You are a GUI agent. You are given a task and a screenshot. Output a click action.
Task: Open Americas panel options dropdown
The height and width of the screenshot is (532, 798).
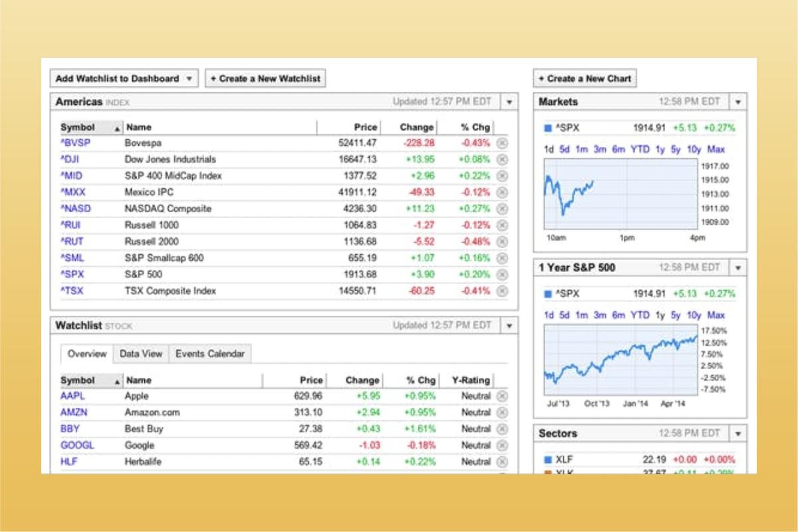coord(509,102)
